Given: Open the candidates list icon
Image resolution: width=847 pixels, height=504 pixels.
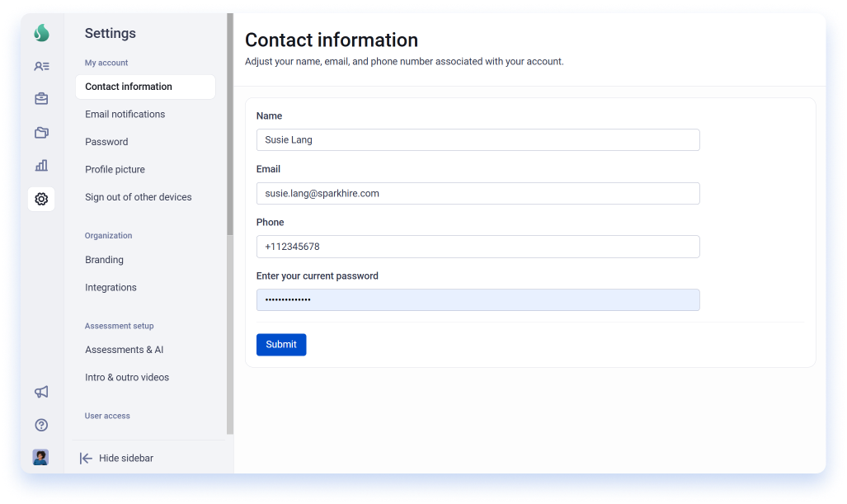Looking at the screenshot, I should coord(41,66).
